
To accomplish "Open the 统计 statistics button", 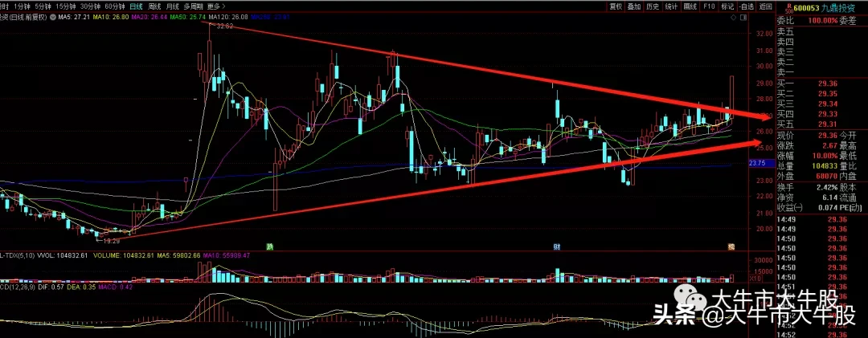I will pos(671,6).
